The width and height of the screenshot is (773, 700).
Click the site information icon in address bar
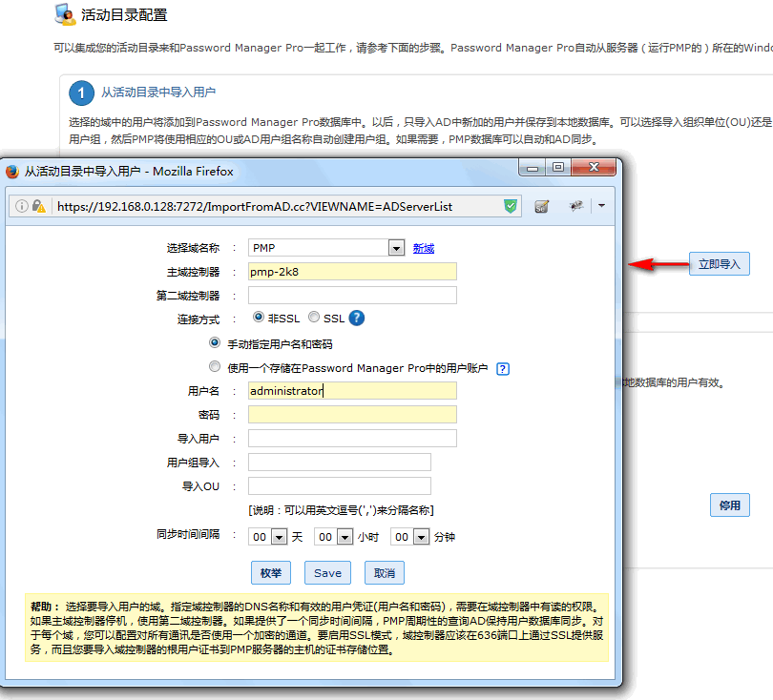[x=21, y=206]
